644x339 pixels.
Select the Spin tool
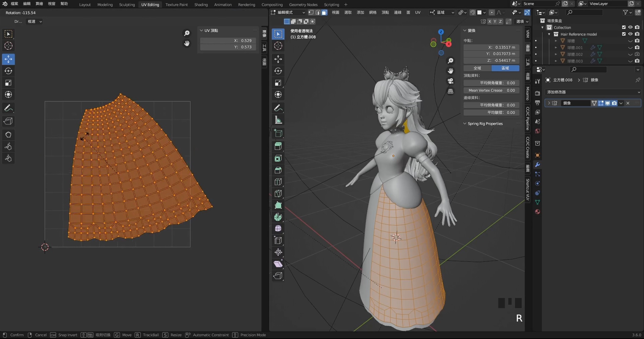tap(278, 217)
